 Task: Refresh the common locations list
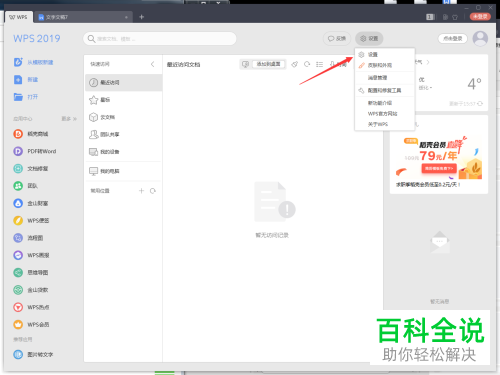(x=153, y=191)
